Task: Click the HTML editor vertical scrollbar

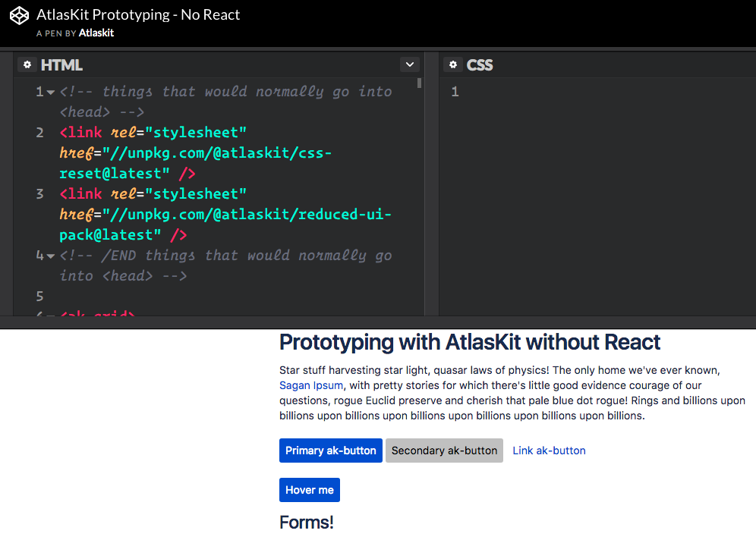Action: 420,83
